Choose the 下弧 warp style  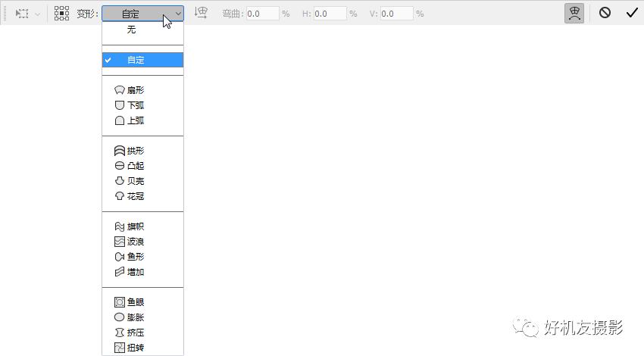coord(142,105)
